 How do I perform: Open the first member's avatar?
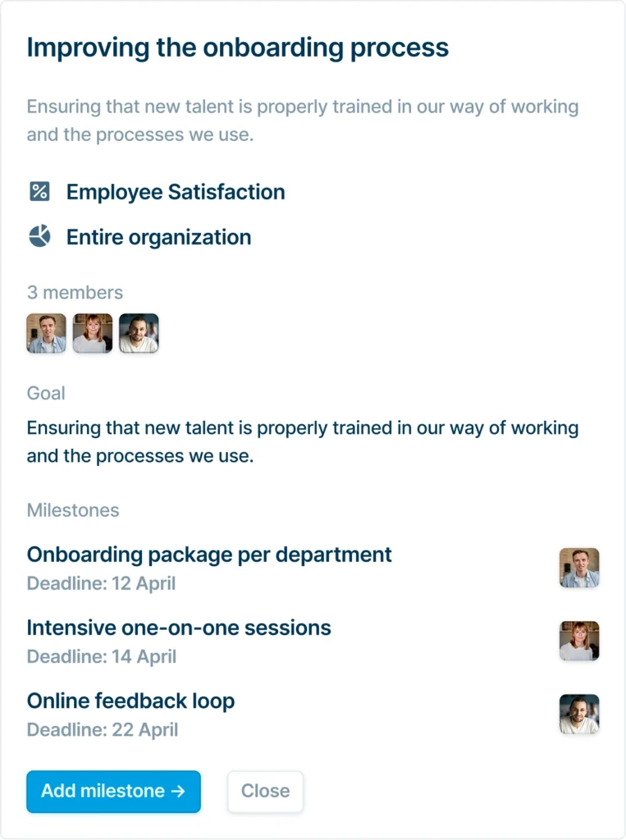46,333
